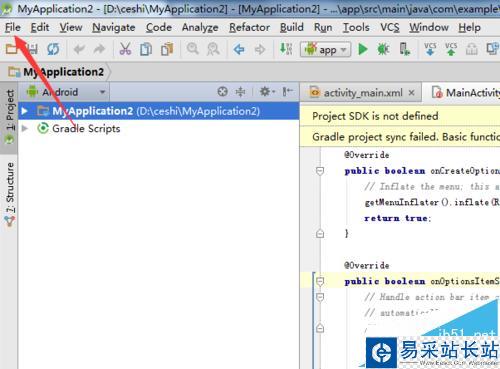
Task: Click the getMenuInflater code line
Action: pos(432,202)
